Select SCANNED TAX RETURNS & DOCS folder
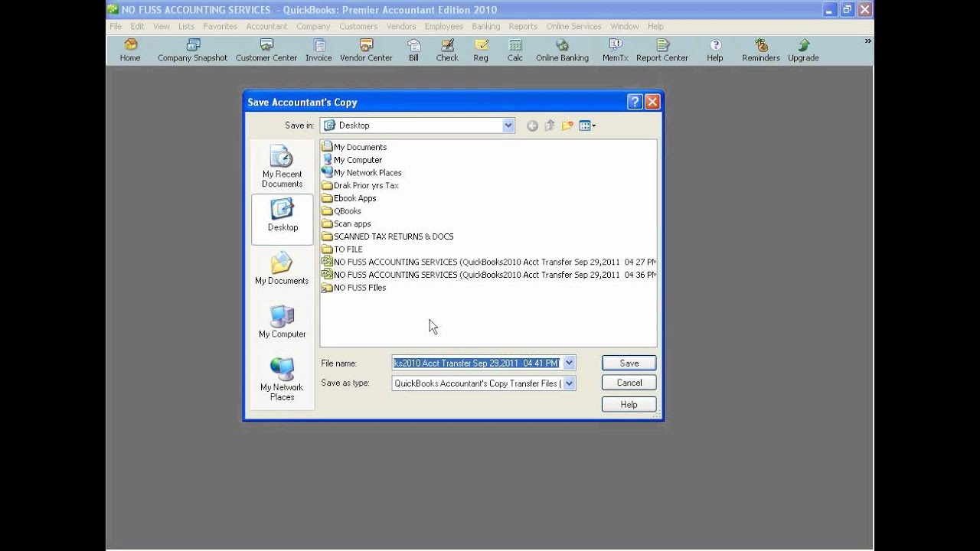Screen dimensions: 980x551 tap(388, 236)
